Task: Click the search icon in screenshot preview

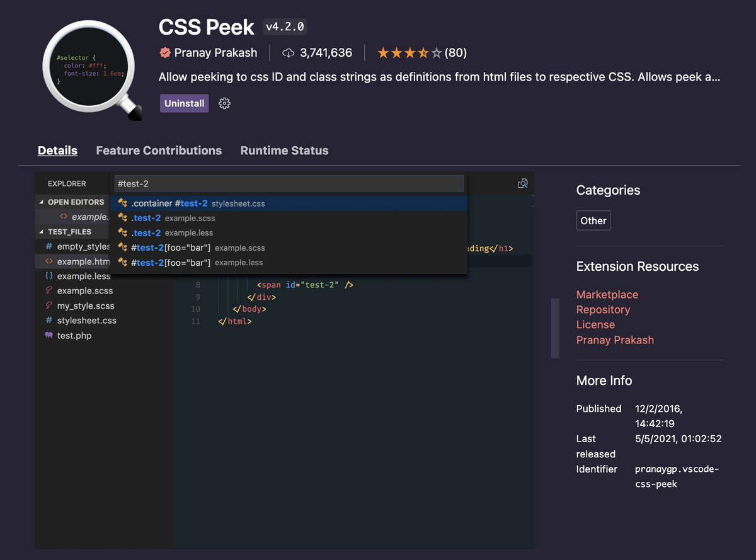Action: pyautogui.click(x=522, y=183)
